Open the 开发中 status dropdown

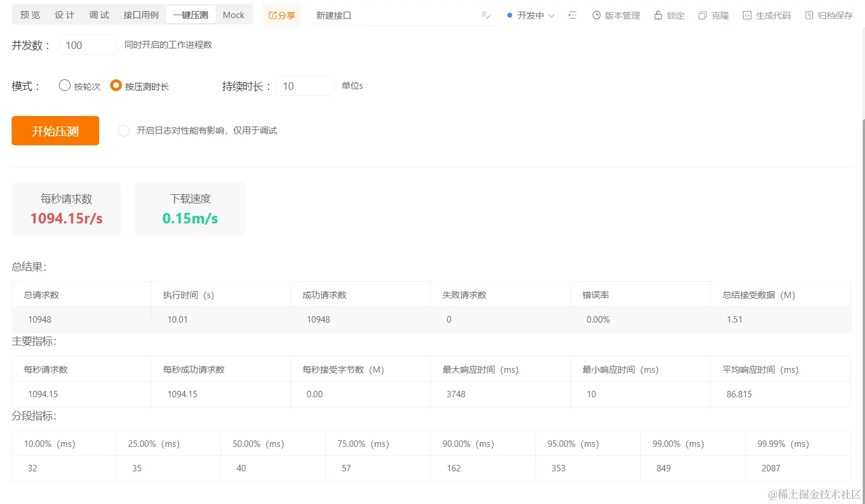click(x=531, y=16)
